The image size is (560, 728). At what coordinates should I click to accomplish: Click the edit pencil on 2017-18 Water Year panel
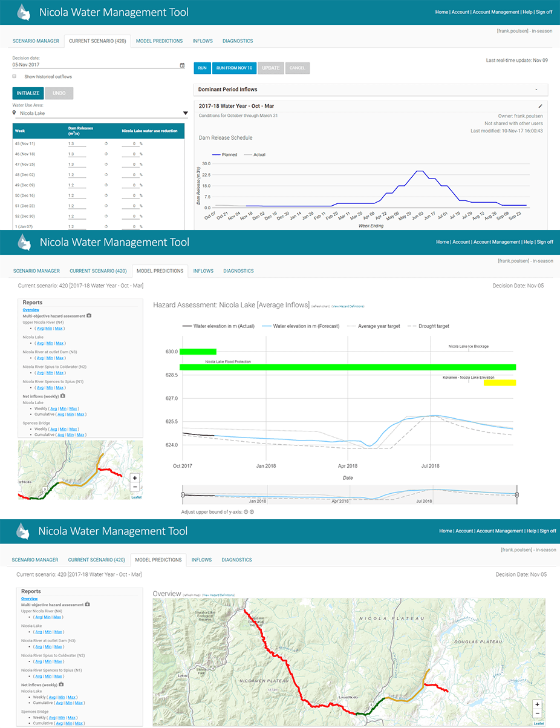tap(541, 106)
